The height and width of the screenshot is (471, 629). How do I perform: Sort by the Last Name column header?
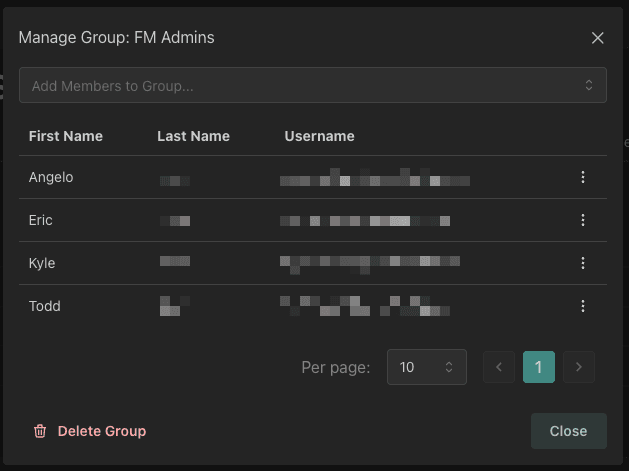[x=193, y=136]
